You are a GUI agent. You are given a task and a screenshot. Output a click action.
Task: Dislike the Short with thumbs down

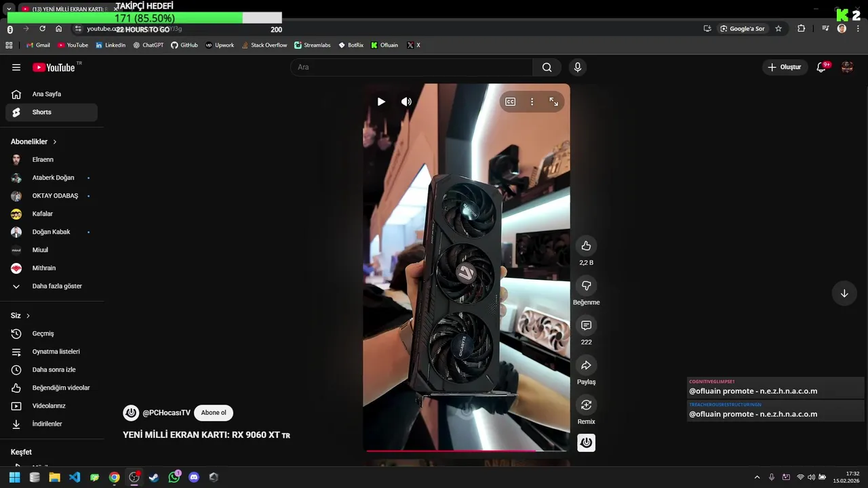pos(587,285)
